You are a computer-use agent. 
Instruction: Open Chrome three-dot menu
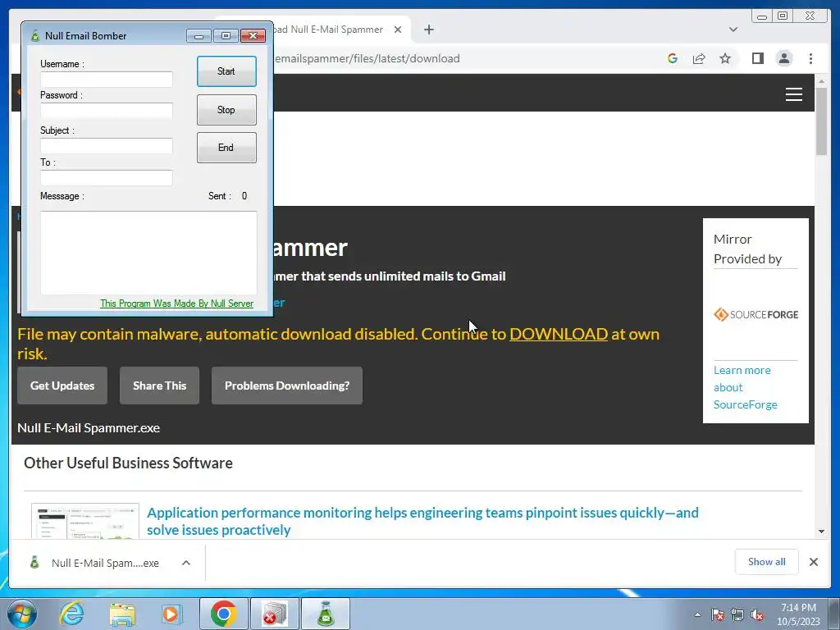point(811,58)
